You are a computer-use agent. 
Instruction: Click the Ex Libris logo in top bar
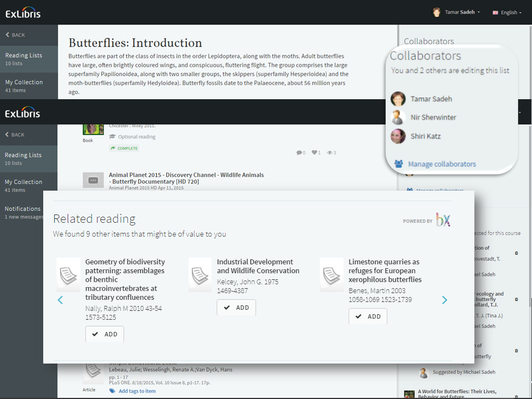click(x=23, y=13)
